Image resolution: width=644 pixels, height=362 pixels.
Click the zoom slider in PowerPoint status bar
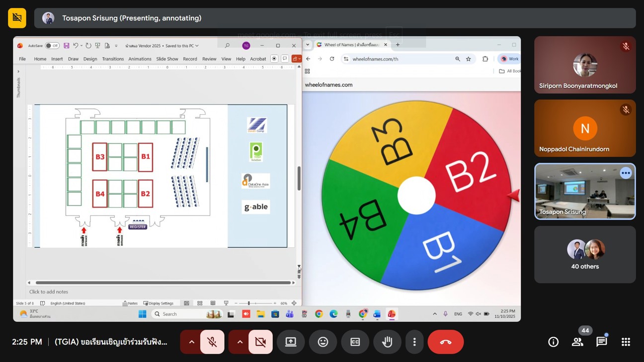point(255,303)
